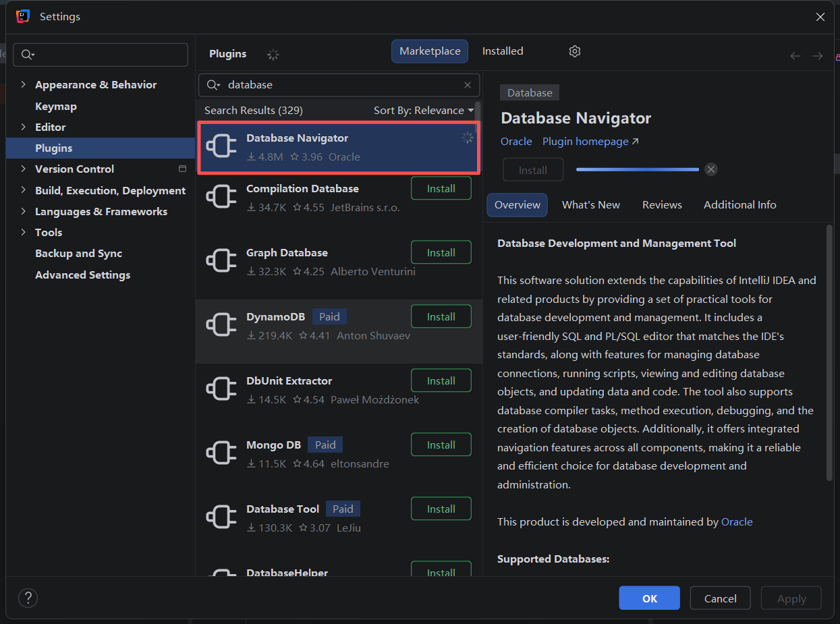Screen dimensions: 840x624
Task: Install the Mongo DB plugin
Action: tap(441, 445)
